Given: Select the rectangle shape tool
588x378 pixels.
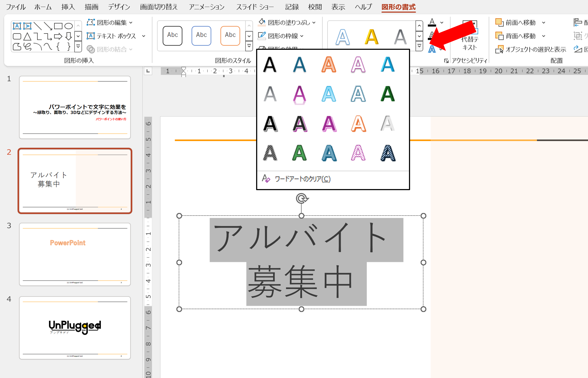Looking at the screenshot, I should point(58,26).
